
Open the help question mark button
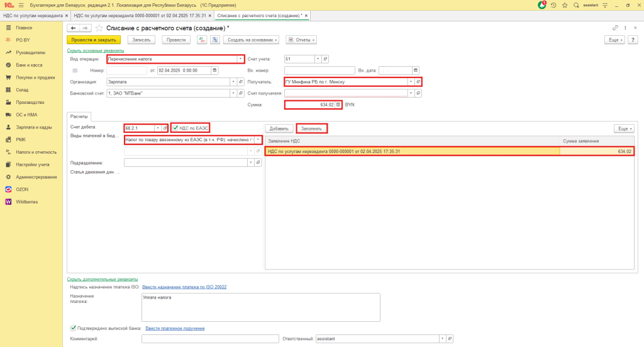[x=633, y=40]
